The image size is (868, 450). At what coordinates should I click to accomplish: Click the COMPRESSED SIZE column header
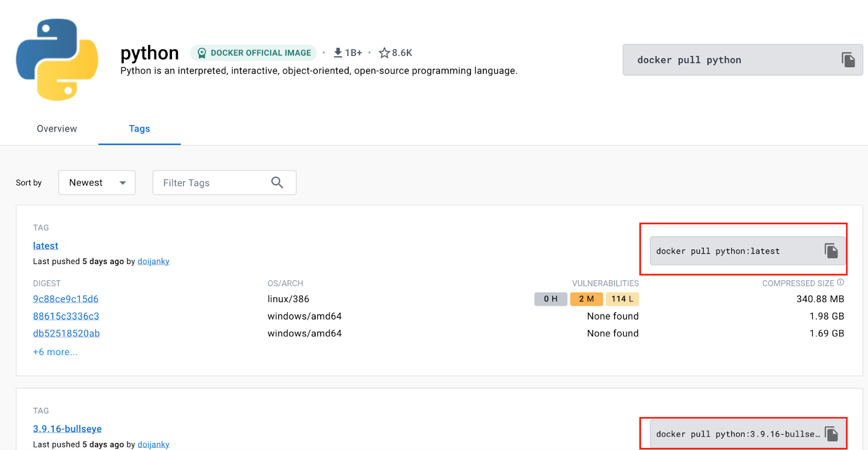pos(798,283)
